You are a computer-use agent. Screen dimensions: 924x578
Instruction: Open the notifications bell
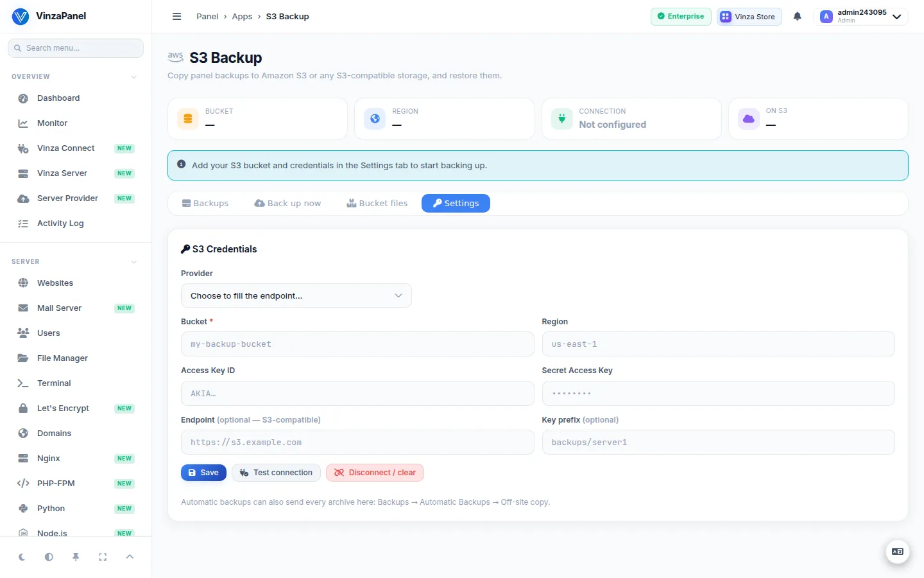tap(797, 17)
